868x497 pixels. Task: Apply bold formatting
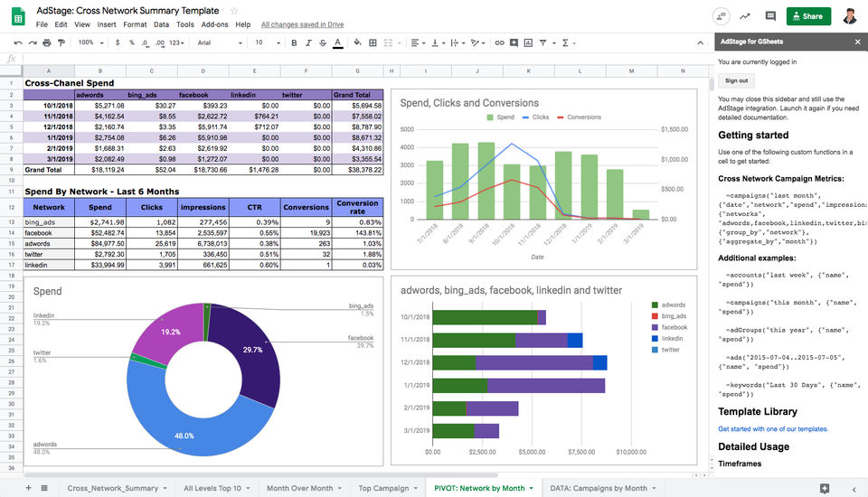294,42
